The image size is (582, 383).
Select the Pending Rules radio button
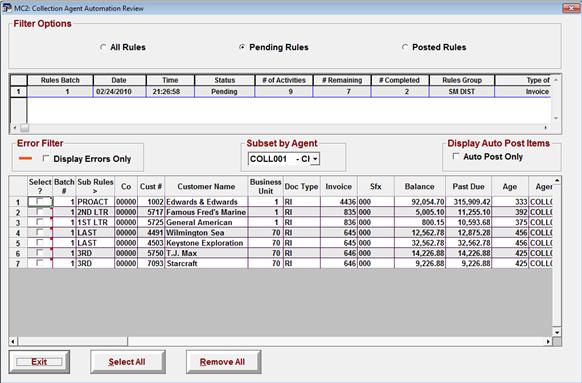coord(242,47)
